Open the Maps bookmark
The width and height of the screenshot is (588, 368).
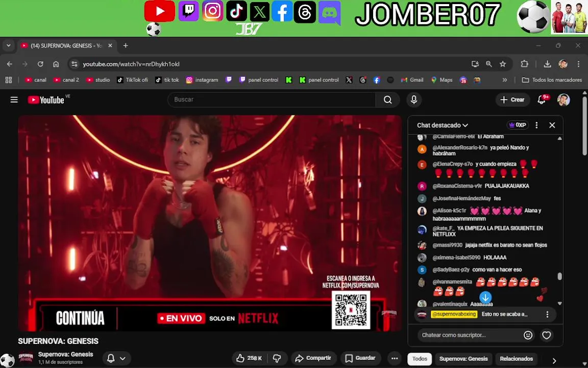point(442,80)
